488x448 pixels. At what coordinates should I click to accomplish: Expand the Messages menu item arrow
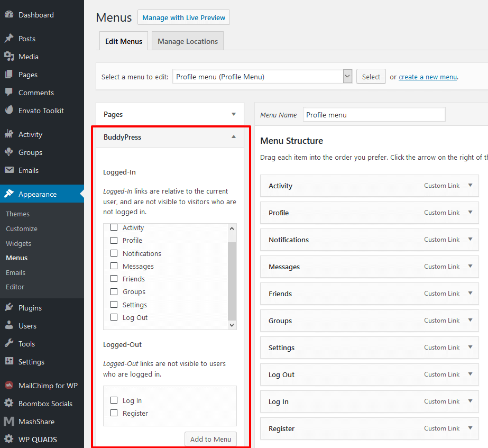(470, 266)
